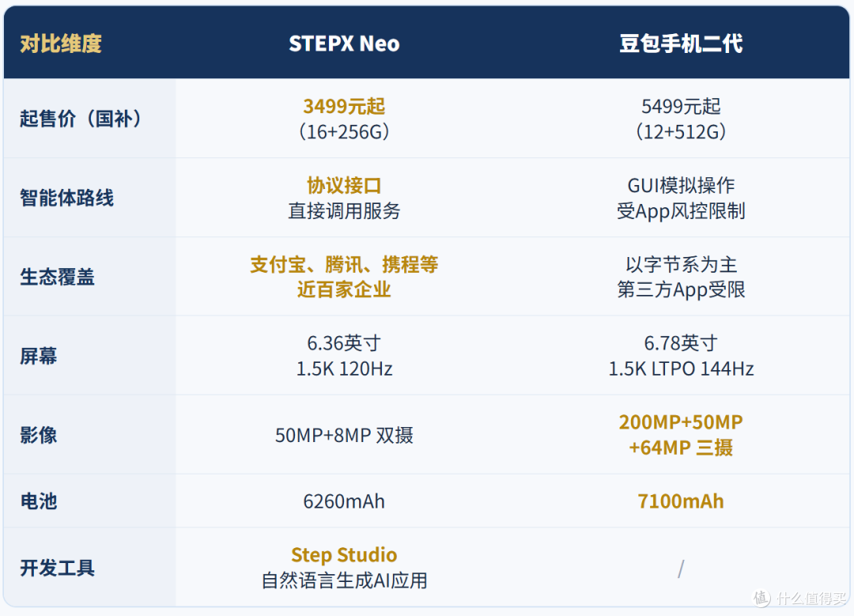Click the '第三方App受限' text

pyautogui.click(x=681, y=289)
